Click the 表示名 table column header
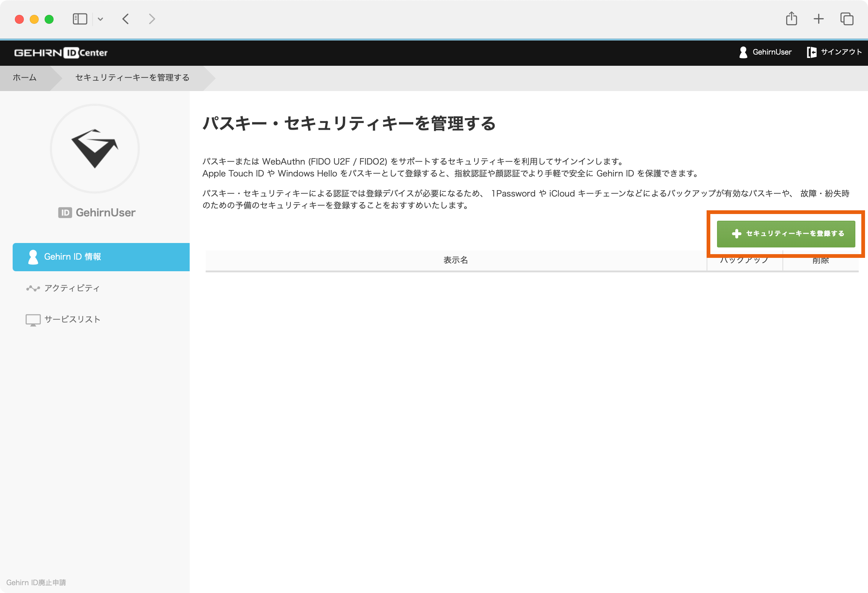Image resolution: width=868 pixels, height=593 pixels. 456,260
